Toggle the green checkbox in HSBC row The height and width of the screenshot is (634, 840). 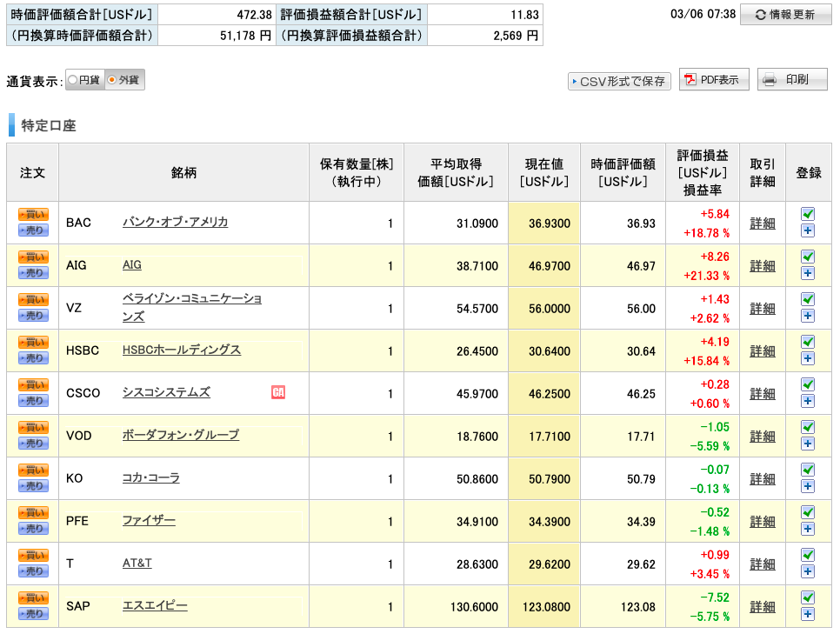pos(808,342)
